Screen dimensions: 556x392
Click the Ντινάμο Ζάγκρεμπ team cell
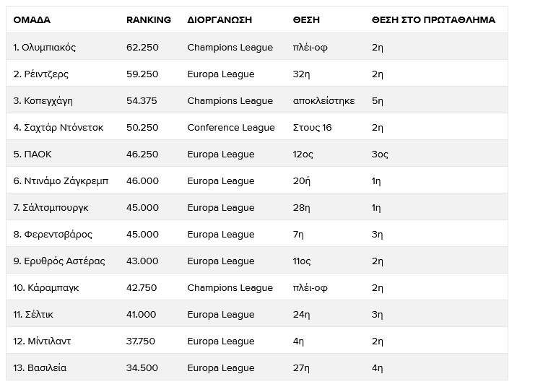coord(61,181)
